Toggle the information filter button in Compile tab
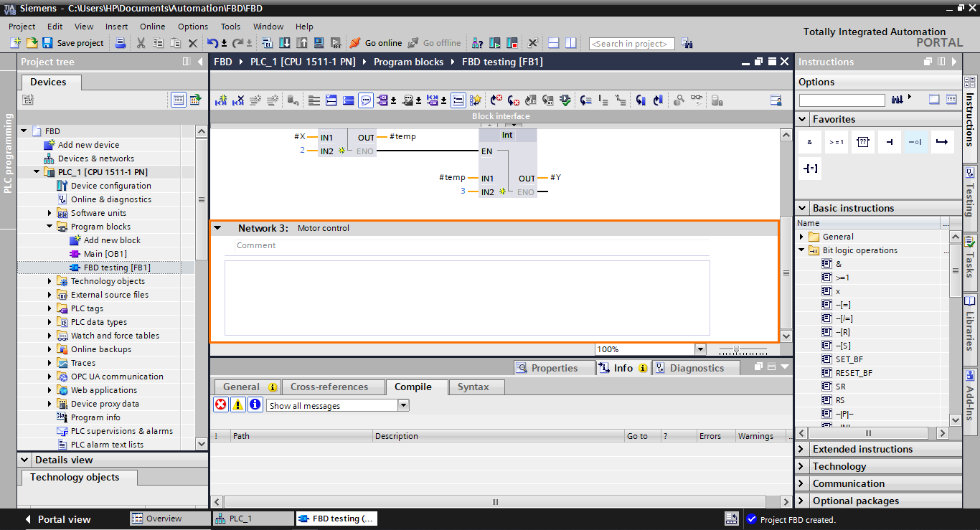Viewport: 980px width, 530px height. pos(255,405)
